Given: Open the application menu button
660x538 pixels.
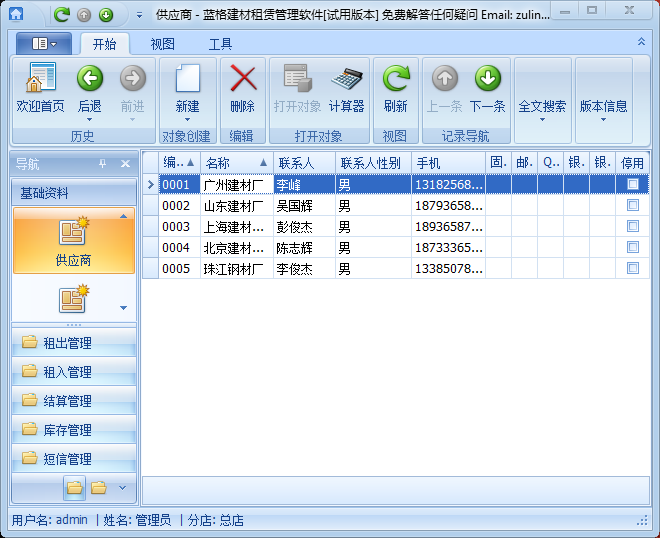Looking at the screenshot, I should (x=44, y=43).
